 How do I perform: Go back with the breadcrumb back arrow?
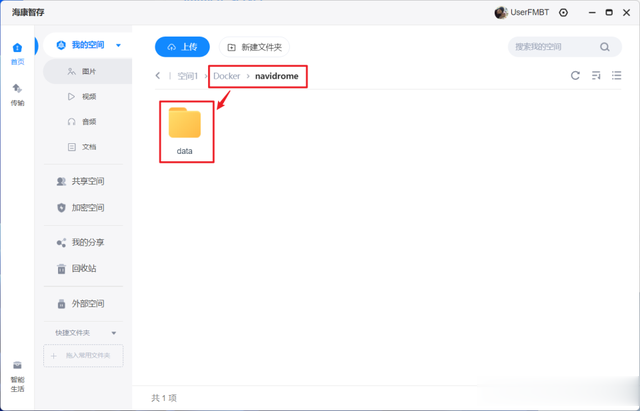point(158,76)
